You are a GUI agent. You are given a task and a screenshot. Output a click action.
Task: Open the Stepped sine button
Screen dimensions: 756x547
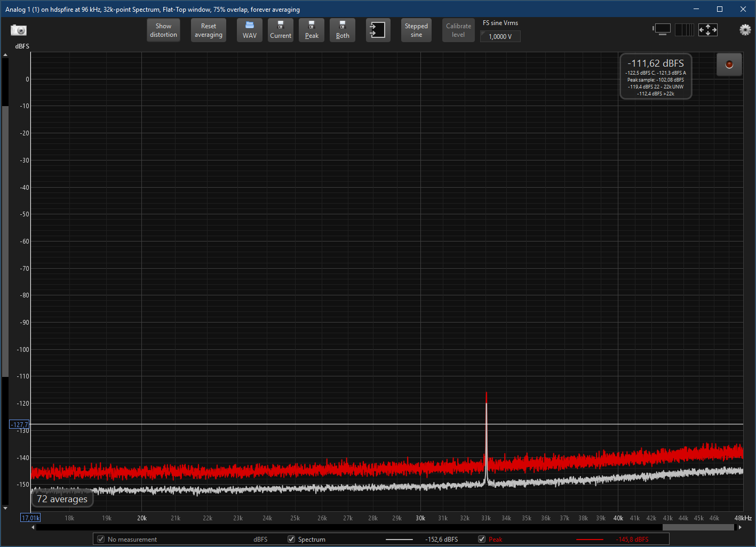coord(416,30)
